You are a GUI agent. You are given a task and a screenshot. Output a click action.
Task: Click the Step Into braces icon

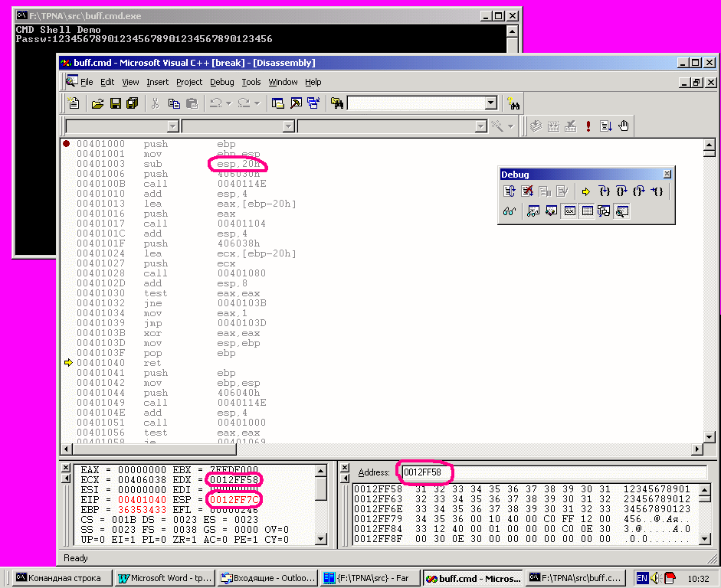click(605, 191)
